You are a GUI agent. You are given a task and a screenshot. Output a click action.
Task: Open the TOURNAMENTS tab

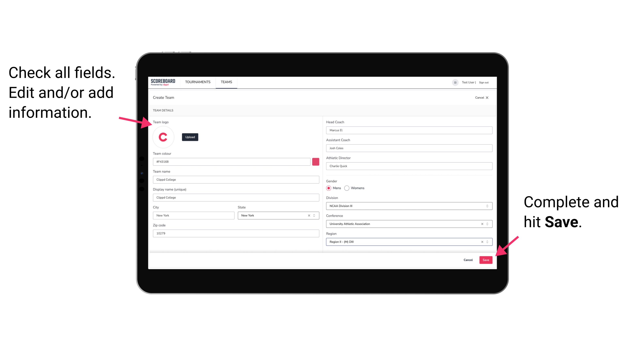pos(197,82)
